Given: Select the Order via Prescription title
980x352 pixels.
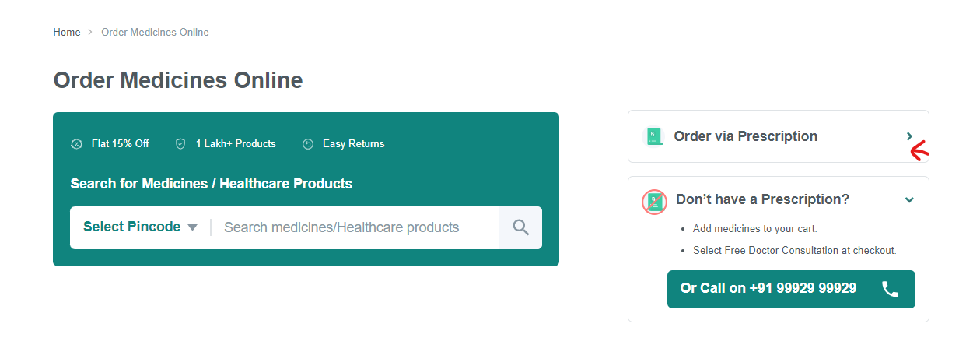Looking at the screenshot, I should coord(745,136).
